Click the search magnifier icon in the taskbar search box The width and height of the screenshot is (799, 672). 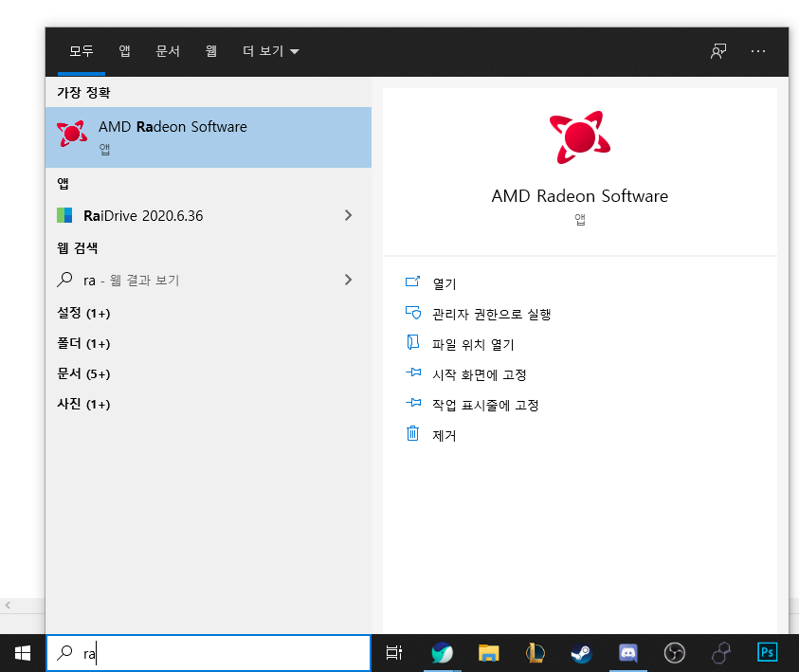coord(64,653)
